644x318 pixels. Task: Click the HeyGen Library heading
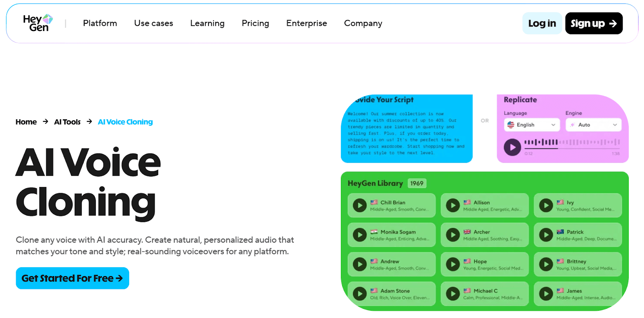(375, 183)
